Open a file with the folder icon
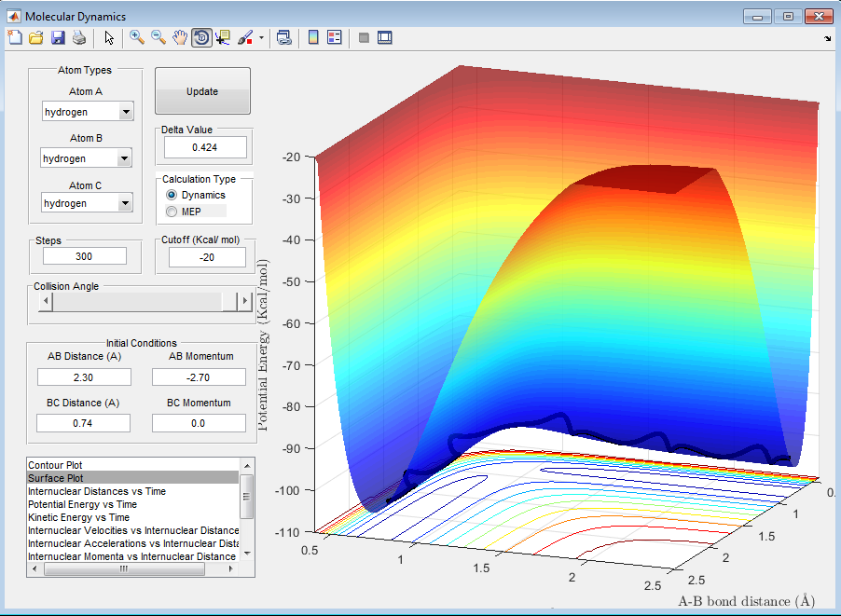Screen dimensions: 841x616 coord(35,37)
